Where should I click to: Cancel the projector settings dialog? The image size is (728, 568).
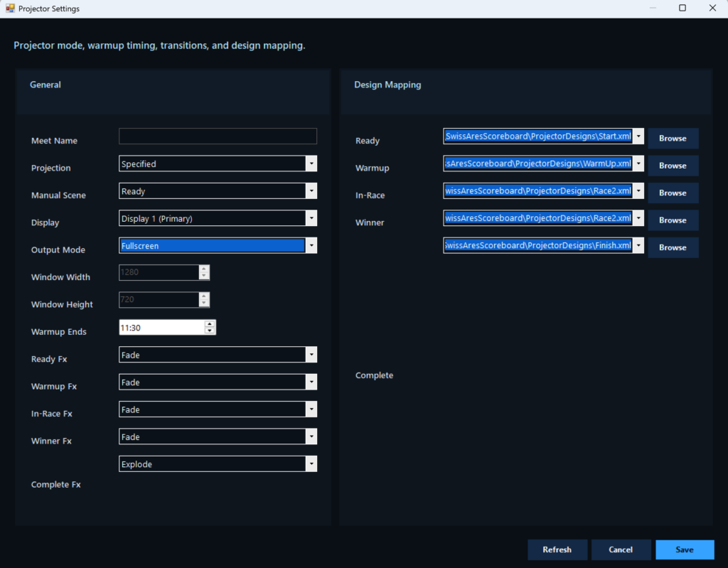click(621, 550)
